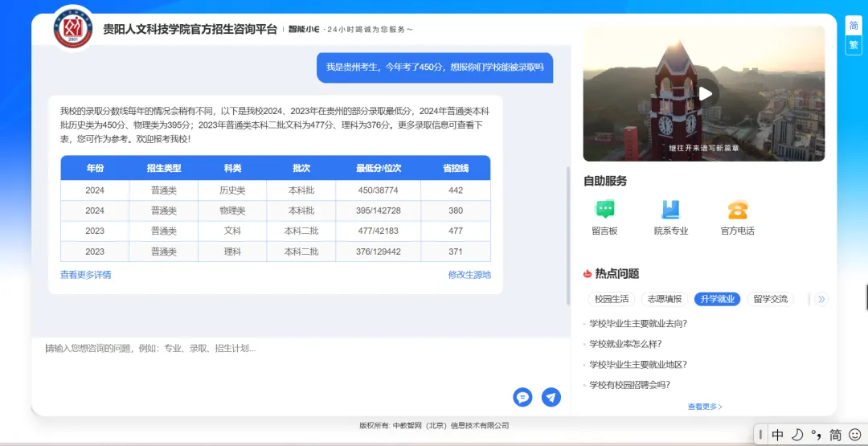868x446 pixels.
Task: Click province line value 371
Action: tap(456, 252)
